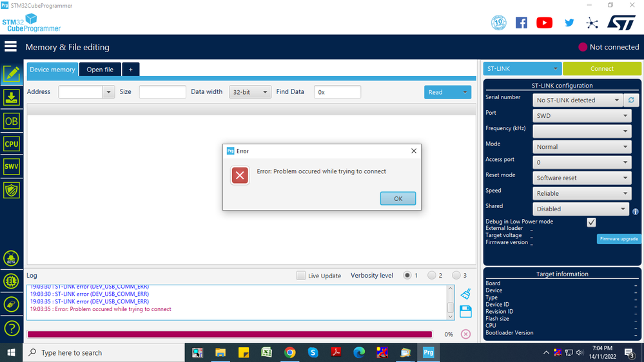Open Option Bytes OB panel
Image resolution: width=644 pixels, height=362 pixels.
[x=11, y=121]
